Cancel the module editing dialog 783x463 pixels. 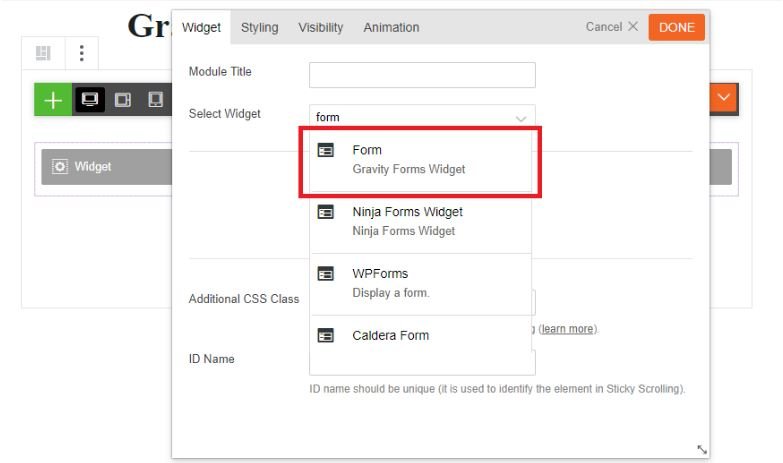[612, 26]
